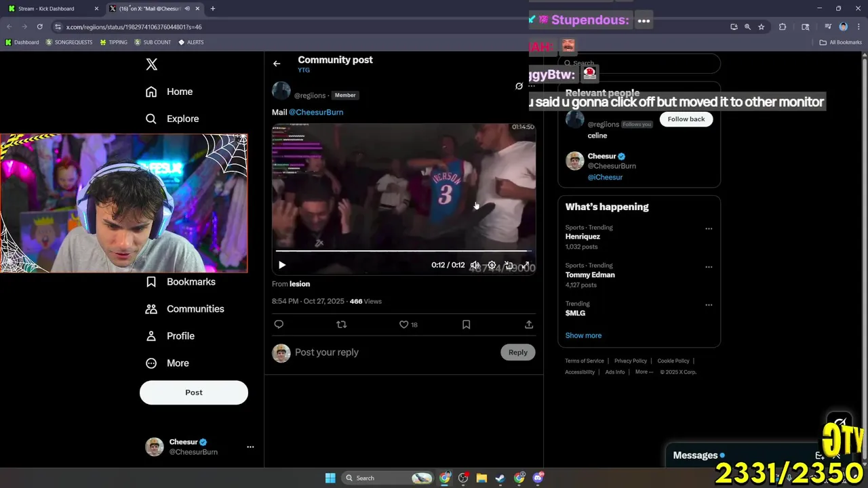Open the X logo home link
868x488 pixels.
click(x=151, y=64)
